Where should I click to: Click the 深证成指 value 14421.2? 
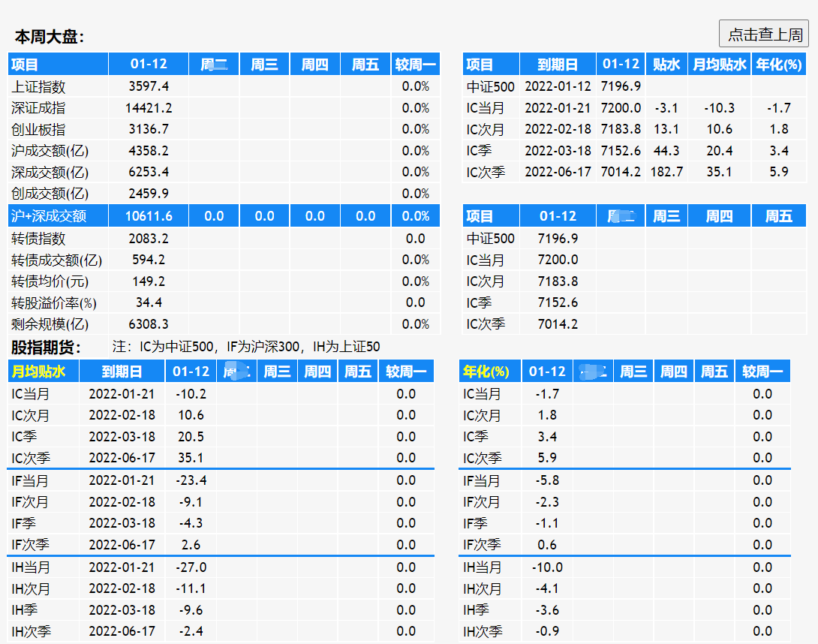click(x=149, y=108)
